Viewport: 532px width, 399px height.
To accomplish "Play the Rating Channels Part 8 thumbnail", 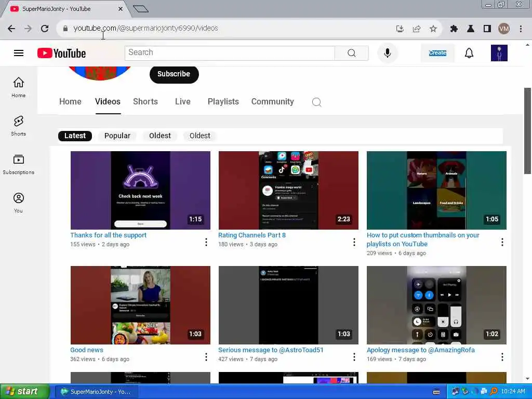I will pyautogui.click(x=288, y=190).
